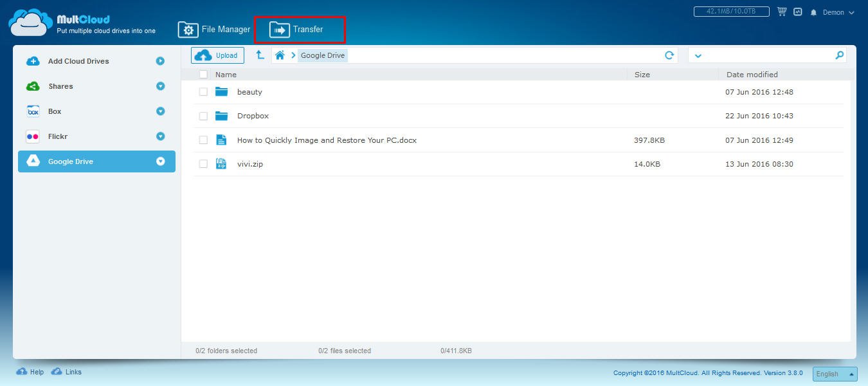868x386 pixels.
Task: Click the Upload button
Action: 217,55
